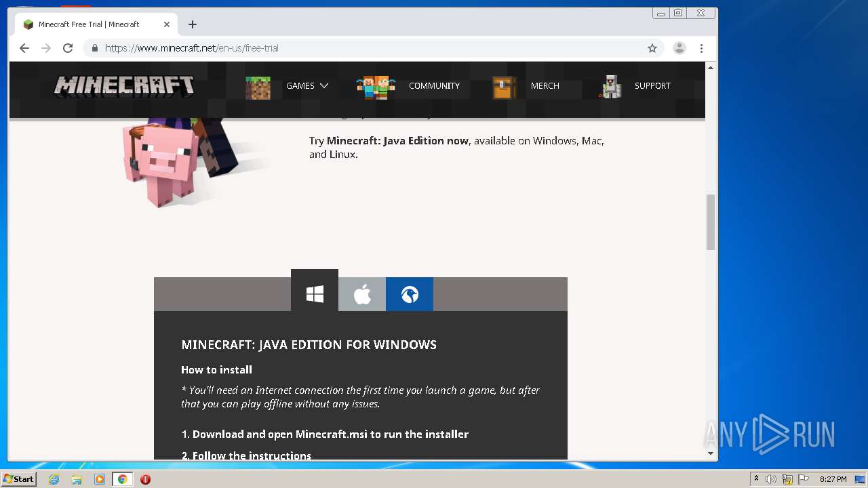Screen dimensions: 868x488
Task: Open the network tray icon
Action: click(x=787, y=479)
